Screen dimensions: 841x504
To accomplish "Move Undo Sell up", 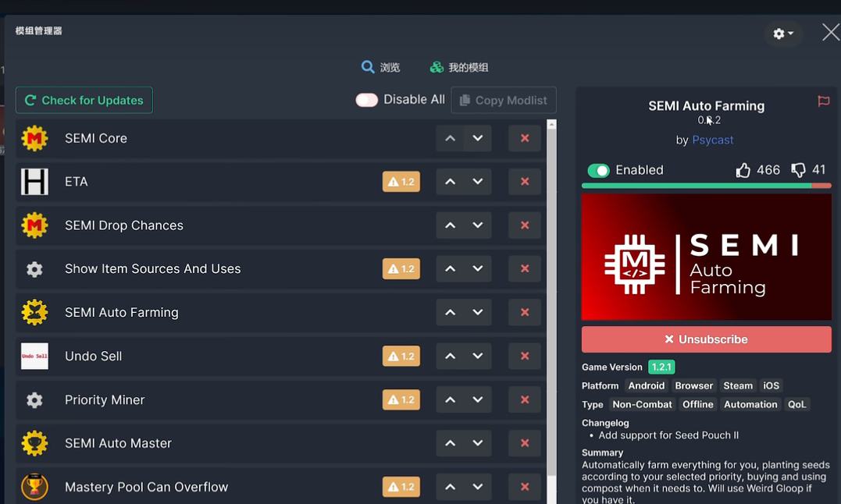I will 450,357.
